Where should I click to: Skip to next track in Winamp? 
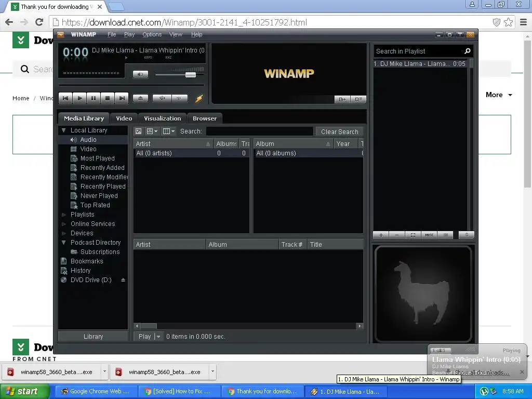tap(122, 98)
